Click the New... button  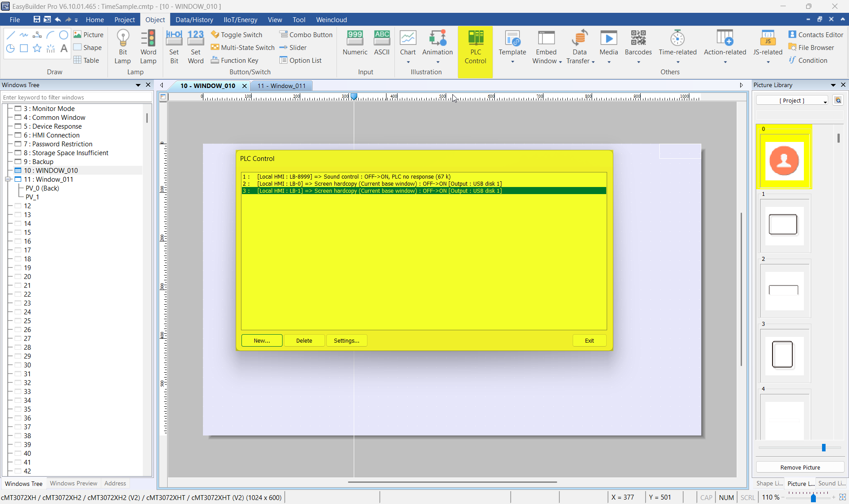point(261,340)
